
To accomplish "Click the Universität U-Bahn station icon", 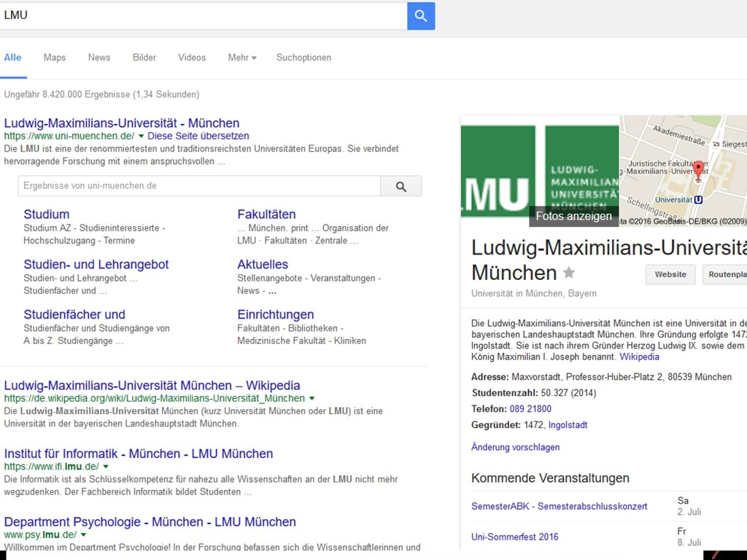I will tap(698, 200).
